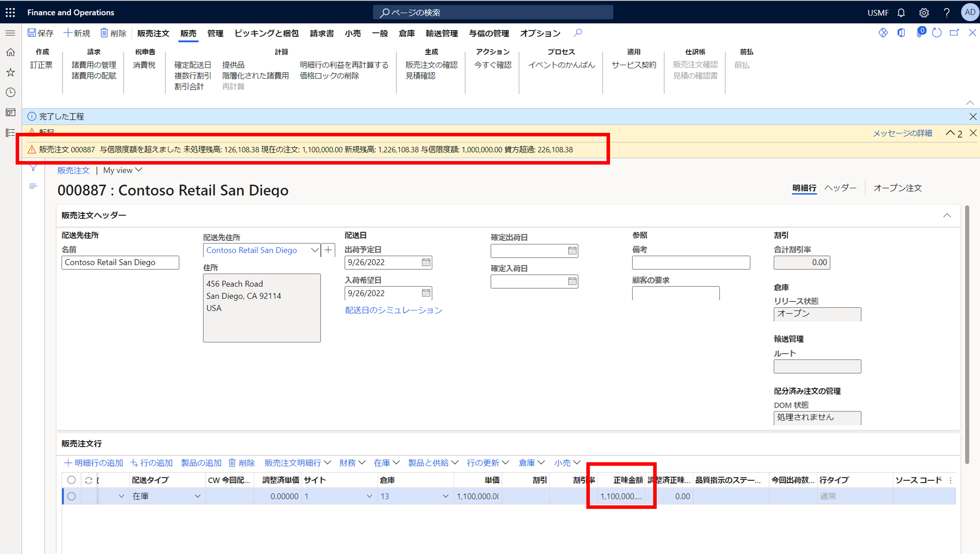The height and width of the screenshot is (554, 980).
Task: Click 明細行の追加 button
Action: [94, 463]
